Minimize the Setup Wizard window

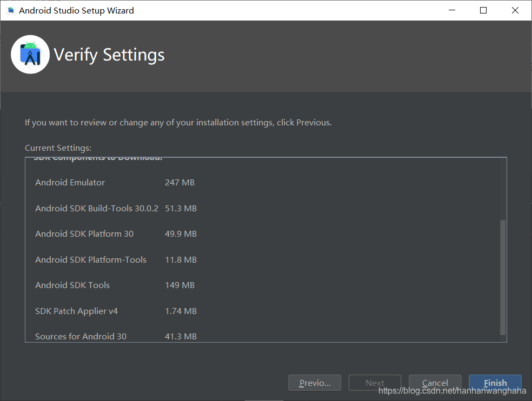pos(452,10)
